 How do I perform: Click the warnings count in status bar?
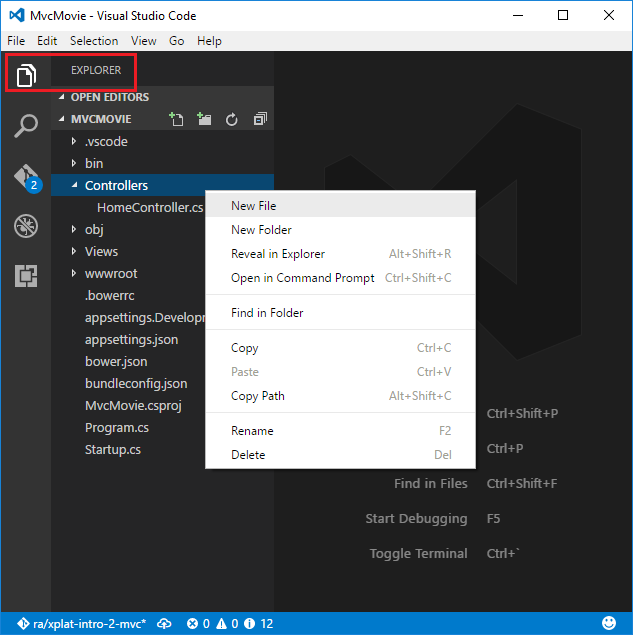pyautogui.click(x=227, y=624)
